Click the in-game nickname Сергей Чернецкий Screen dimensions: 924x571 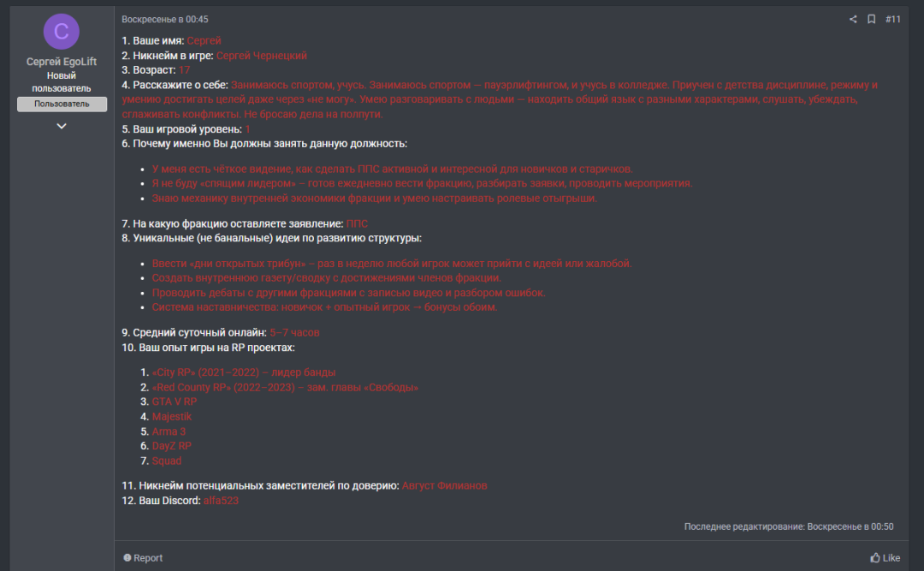(261, 56)
